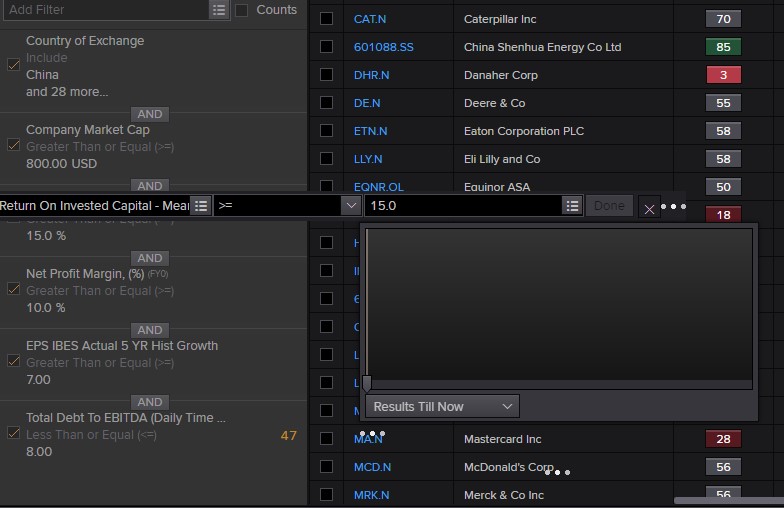This screenshot has width=784, height=508.
Task: Select the Caterpillar Inc row checkbox
Action: [x=326, y=19]
